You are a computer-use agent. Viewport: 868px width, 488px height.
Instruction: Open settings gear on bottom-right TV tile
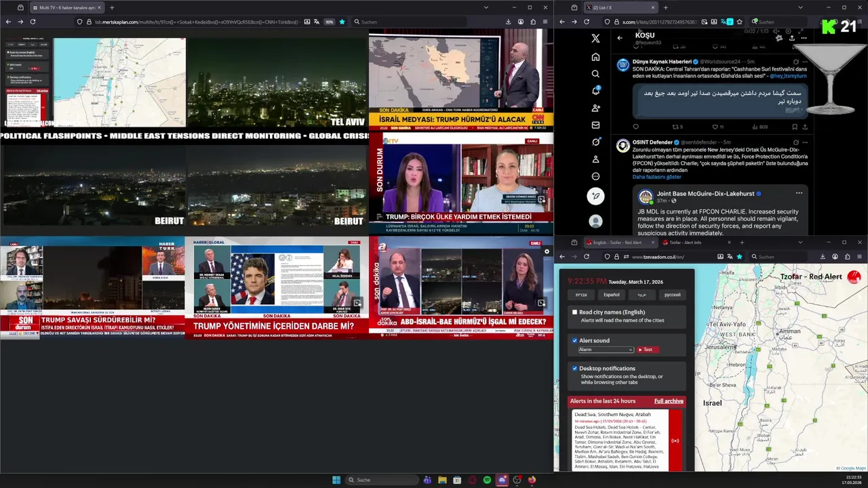547,251
